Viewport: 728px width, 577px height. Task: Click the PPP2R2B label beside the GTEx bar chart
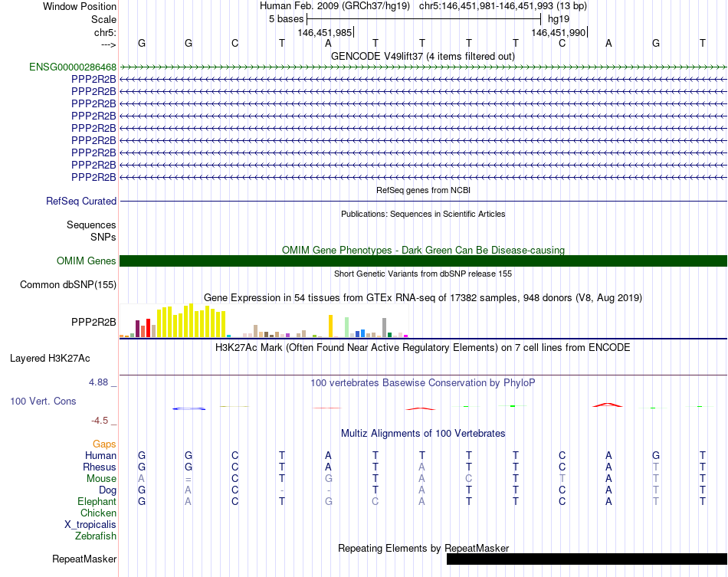coord(93,322)
